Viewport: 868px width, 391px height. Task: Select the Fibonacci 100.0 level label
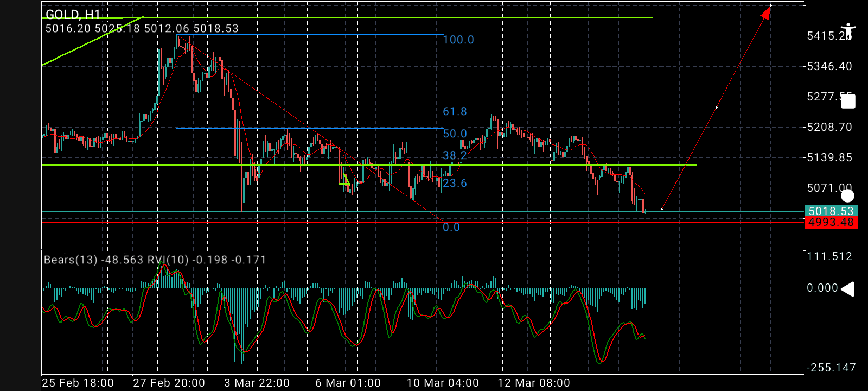pyautogui.click(x=458, y=40)
